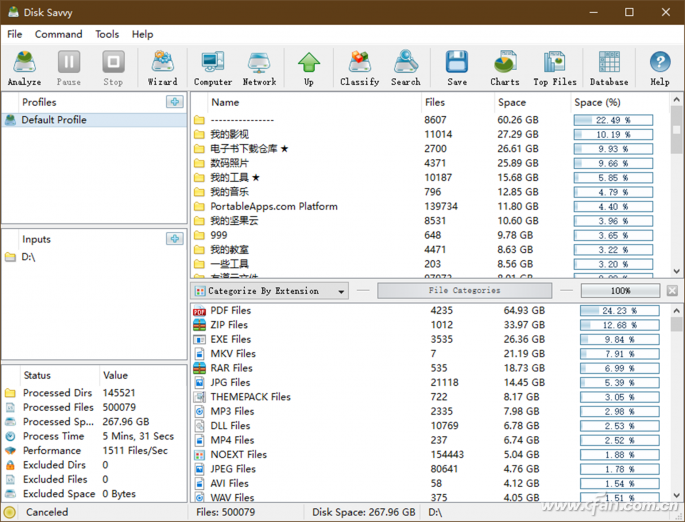Click the Process Time status row
The height and width of the screenshot is (522, 685).
[94, 436]
